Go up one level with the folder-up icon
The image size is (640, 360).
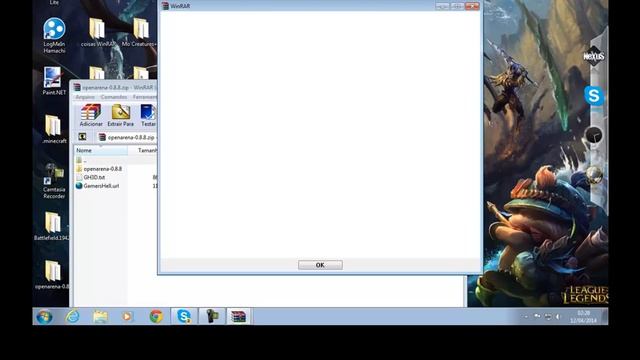(x=82, y=137)
